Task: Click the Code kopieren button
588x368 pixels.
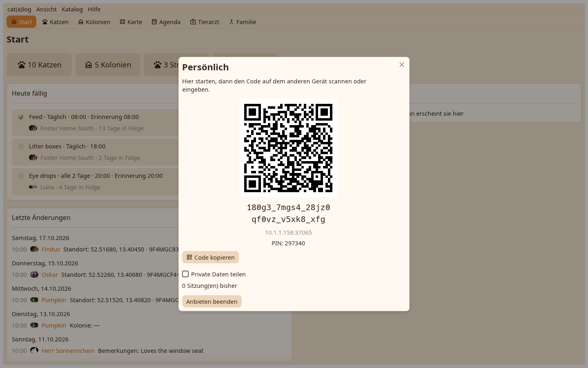Action: (x=210, y=257)
